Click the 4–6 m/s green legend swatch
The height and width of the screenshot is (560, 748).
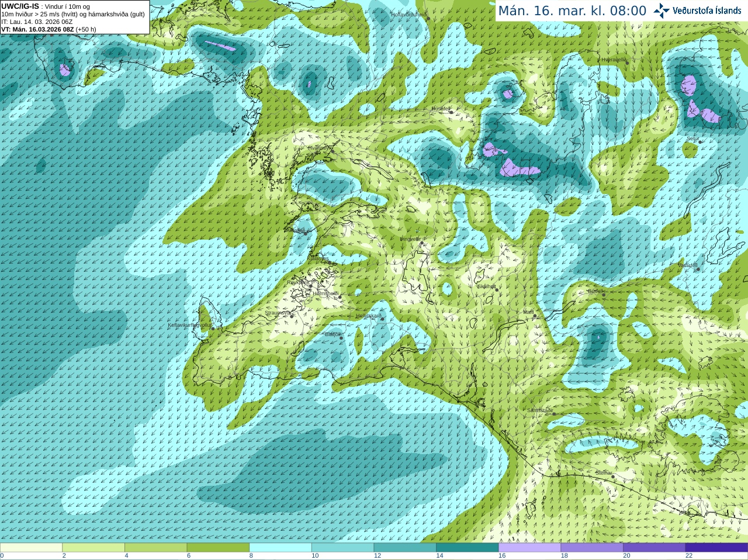point(155,548)
